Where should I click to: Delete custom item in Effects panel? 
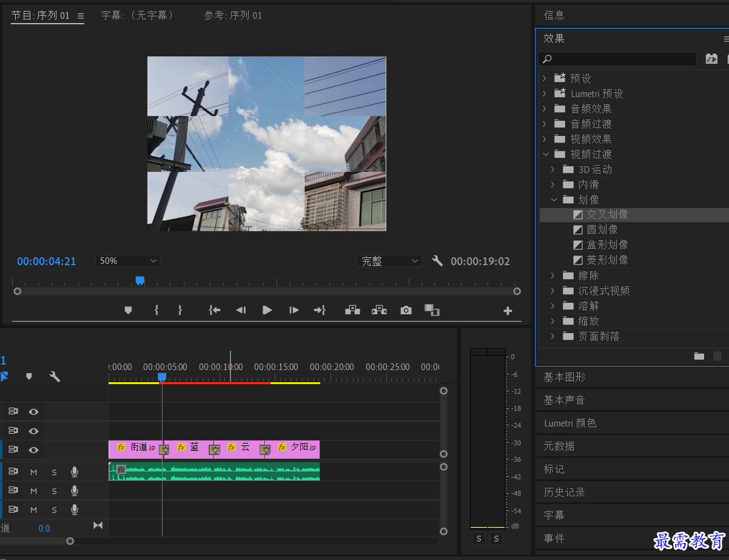tap(717, 356)
